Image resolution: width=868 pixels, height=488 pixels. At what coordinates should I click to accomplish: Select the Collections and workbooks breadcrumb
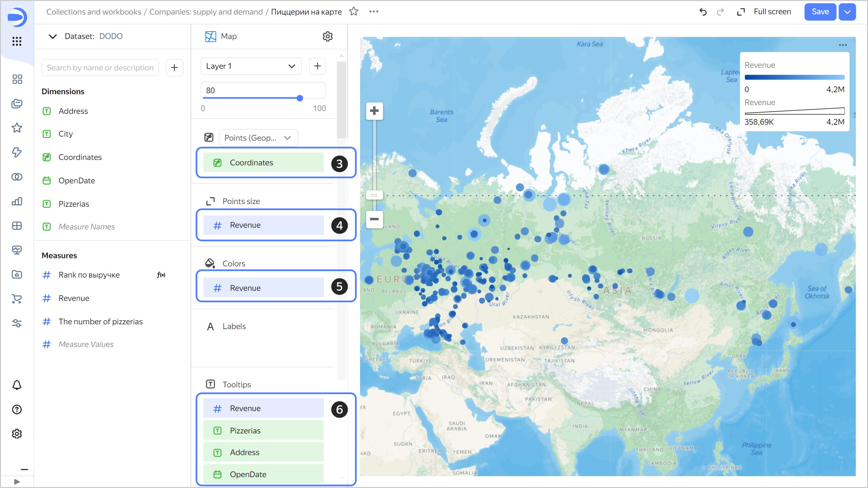[94, 12]
